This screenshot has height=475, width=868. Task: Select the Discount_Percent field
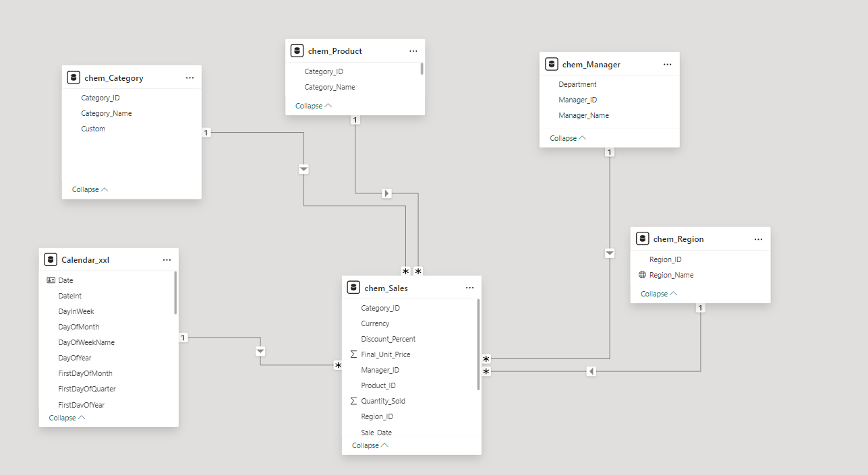[388, 339]
